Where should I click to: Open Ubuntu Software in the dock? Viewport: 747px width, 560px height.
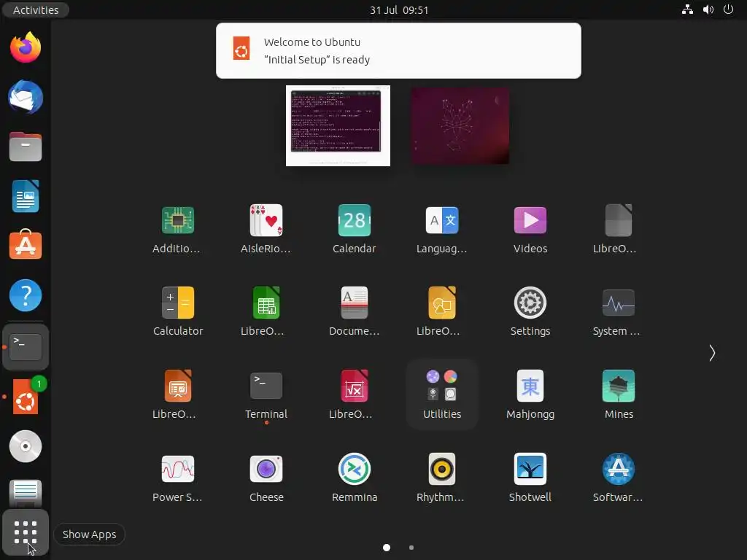point(26,245)
